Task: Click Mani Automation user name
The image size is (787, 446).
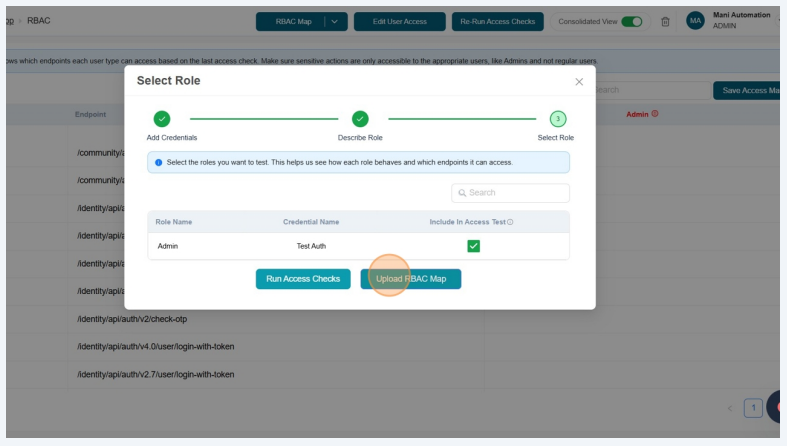Action: point(741,15)
